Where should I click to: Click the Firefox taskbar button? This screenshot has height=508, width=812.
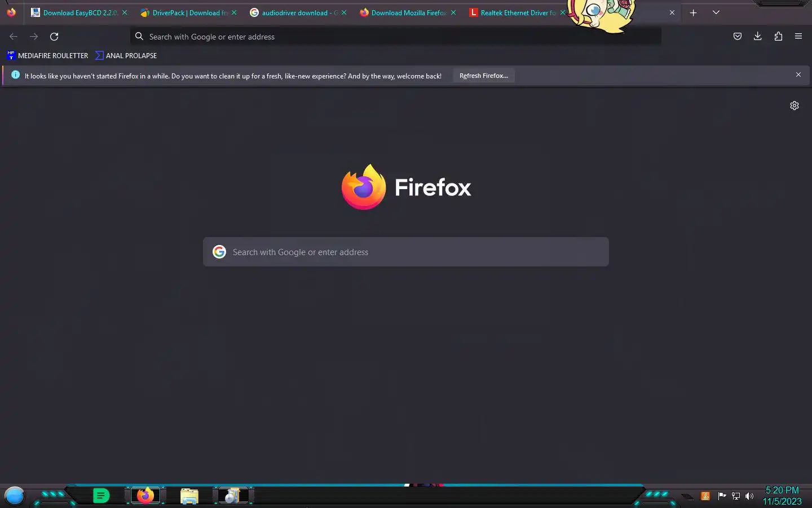click(145, 496)
